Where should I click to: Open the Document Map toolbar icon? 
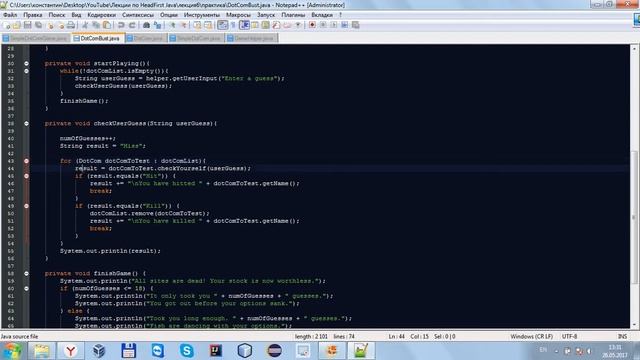coord(265,25)
